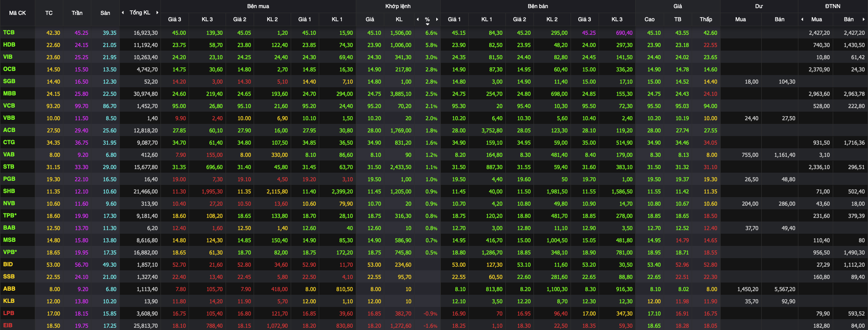The width and height of the screenshot is (868, 330).
Task: Click the Cao column header
Action: point(650,19)
